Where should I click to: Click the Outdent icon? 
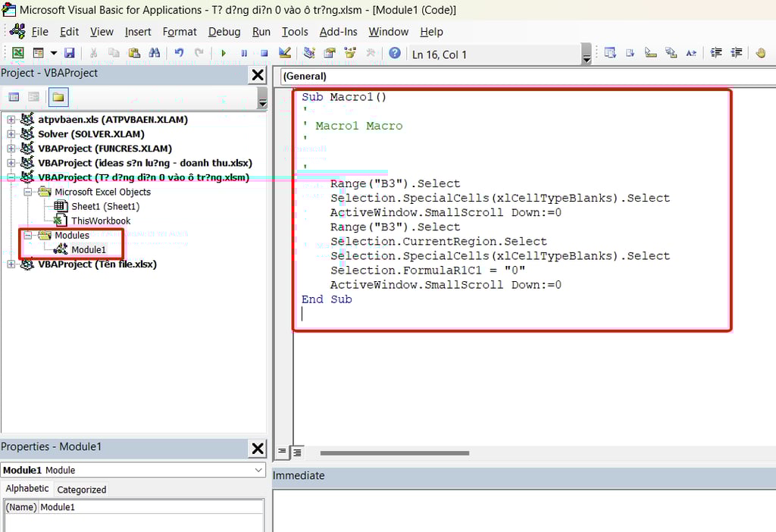[x=737, y=52]
